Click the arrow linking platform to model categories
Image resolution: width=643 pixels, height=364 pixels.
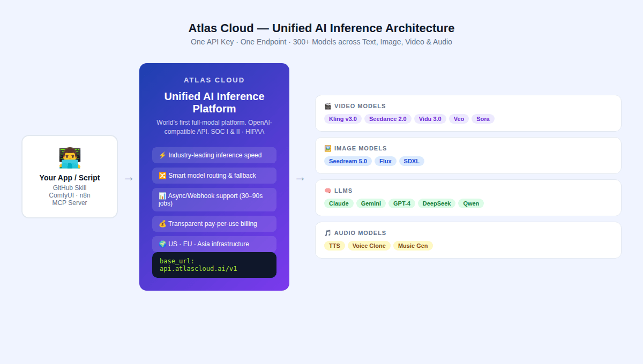(x=300, y=178)
